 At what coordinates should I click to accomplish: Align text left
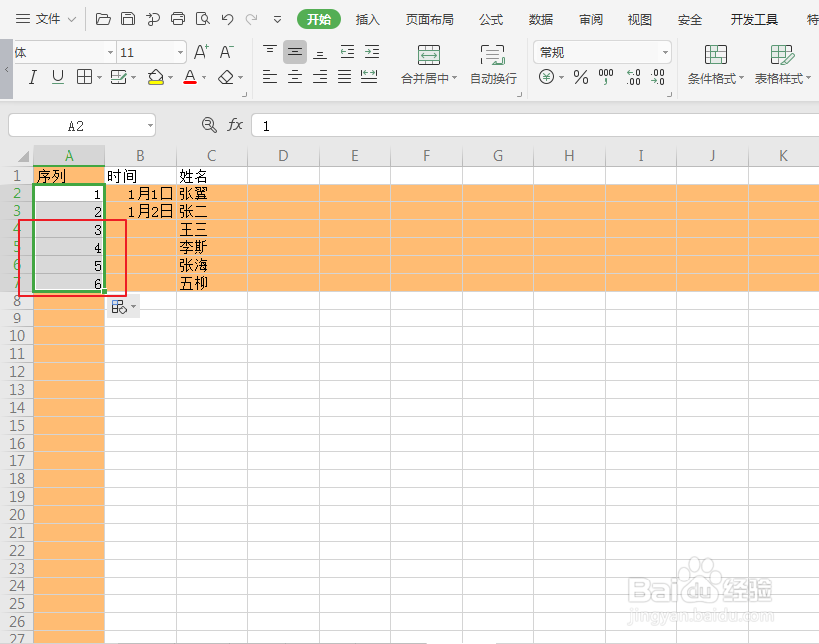point(269,77)
